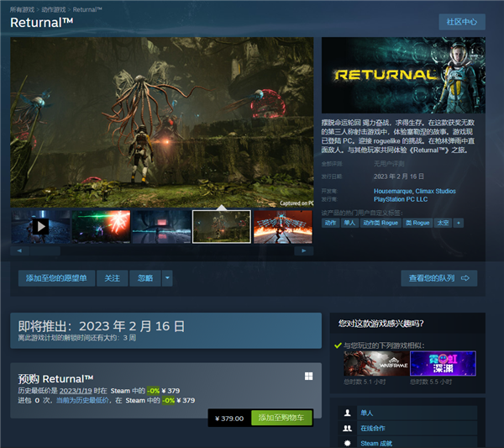Open the 单人 single-player feature link
The image size is (504, 448).
[367, 413]
